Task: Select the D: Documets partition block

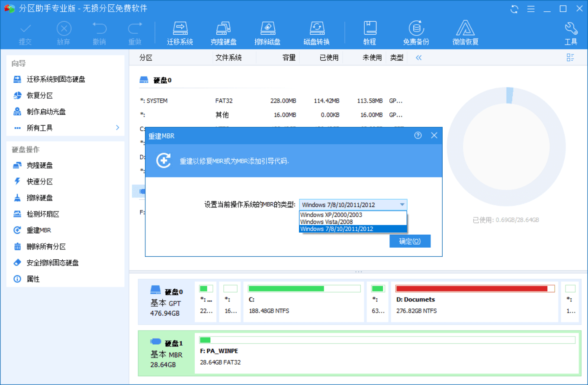Action: tap(475, 302)
